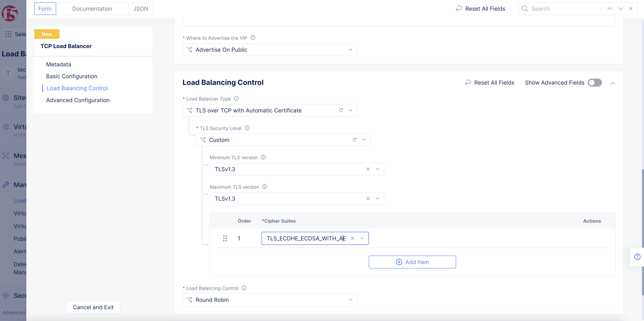644x321 pixels.
Task: Clear the Minimum TLS version with the X icon
Action: coord(368,169)
